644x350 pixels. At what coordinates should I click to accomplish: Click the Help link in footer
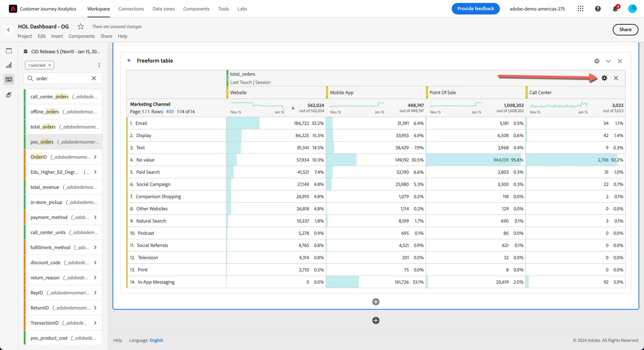coord(118,340)
